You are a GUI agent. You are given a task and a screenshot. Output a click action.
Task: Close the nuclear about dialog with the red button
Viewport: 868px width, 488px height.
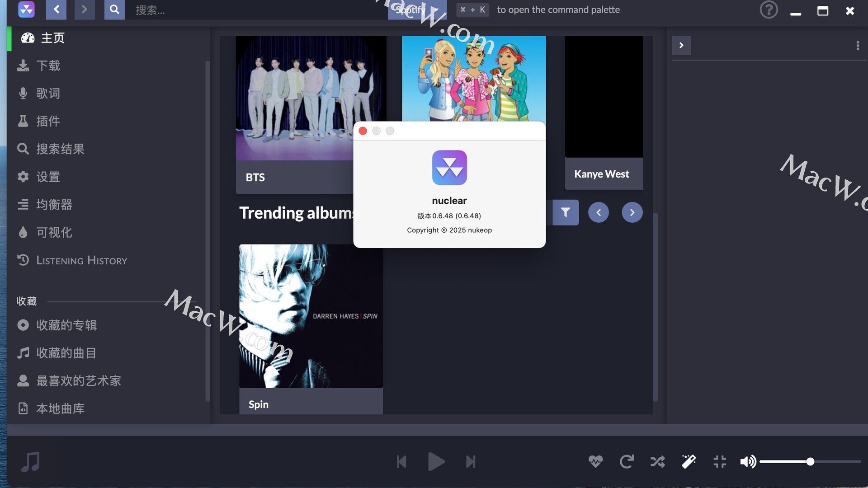tap(363, 131)
